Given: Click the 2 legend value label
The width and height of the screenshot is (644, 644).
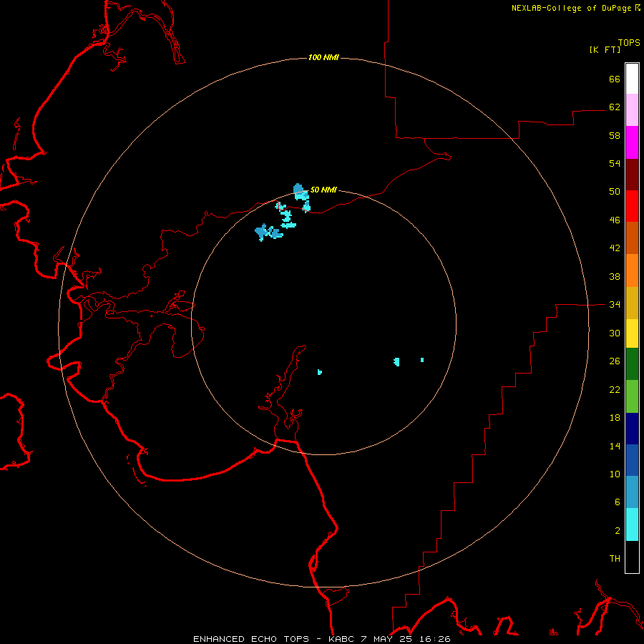Looking at the screenshot, I should click(x=618, y=530).
